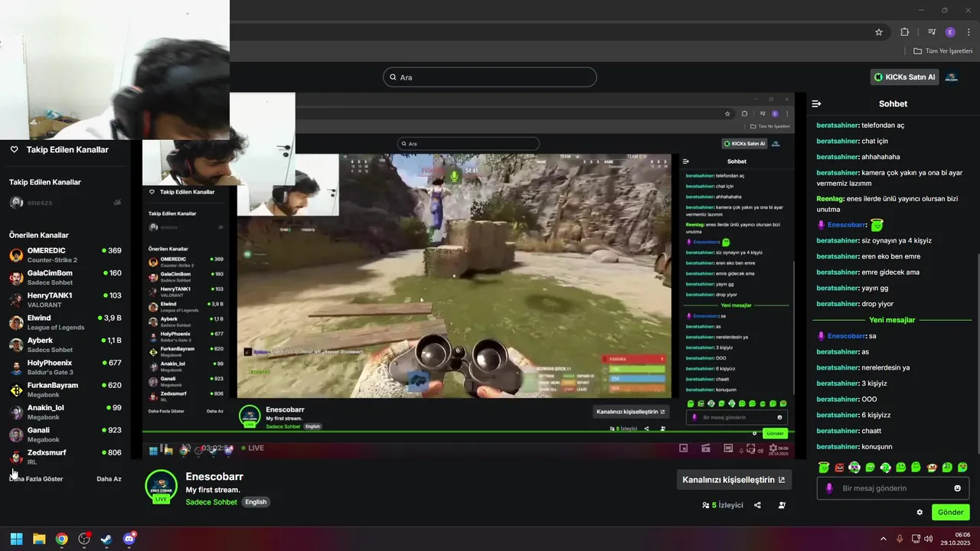Open the purple E Chrome profile avatar
This screenshot has width=980, height=551.
click(950, 32)
